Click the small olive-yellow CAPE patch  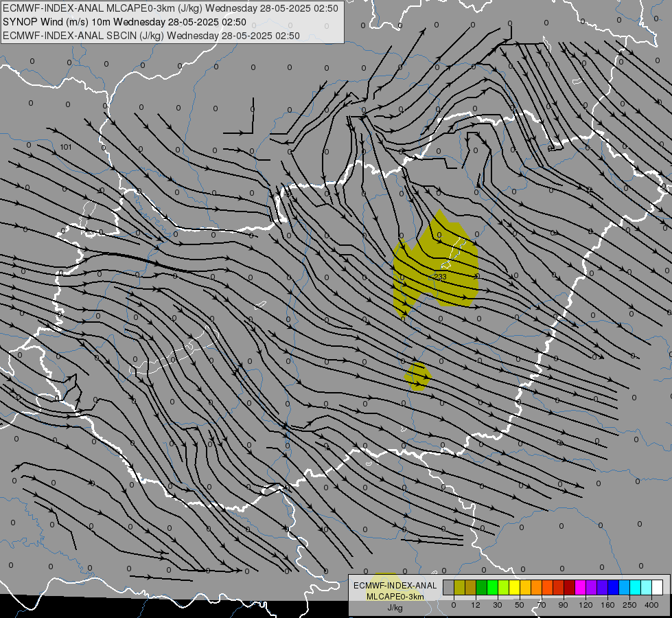tap(417, 376)
